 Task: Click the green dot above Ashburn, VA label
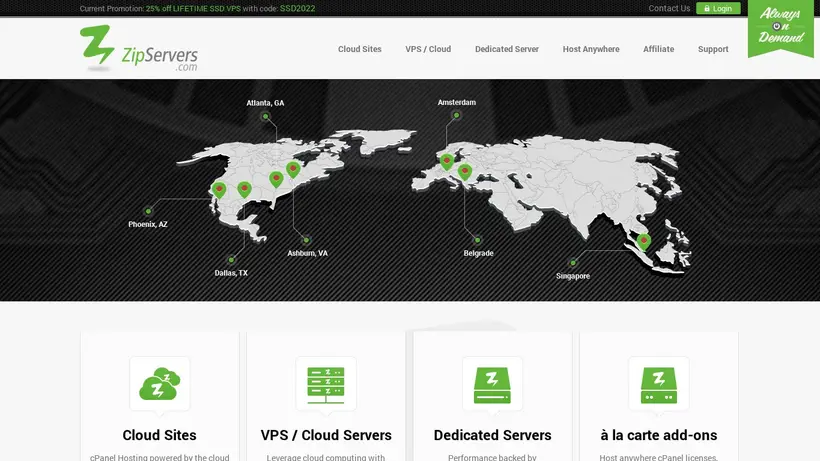point(306,240)
